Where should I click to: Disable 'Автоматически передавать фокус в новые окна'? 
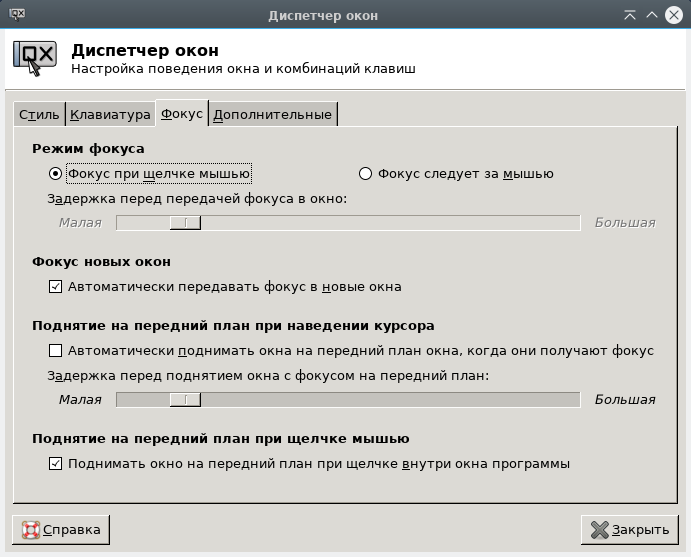[x=55, y=287]
